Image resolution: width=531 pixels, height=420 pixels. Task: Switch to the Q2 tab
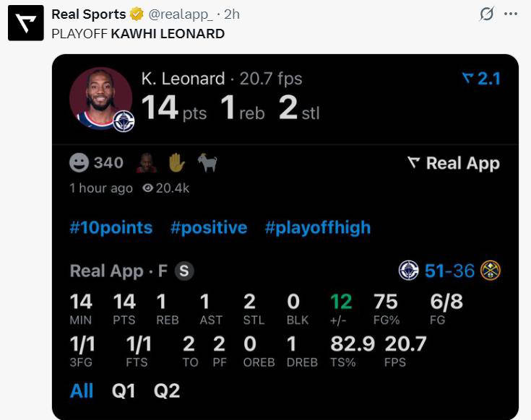[167, 390]
